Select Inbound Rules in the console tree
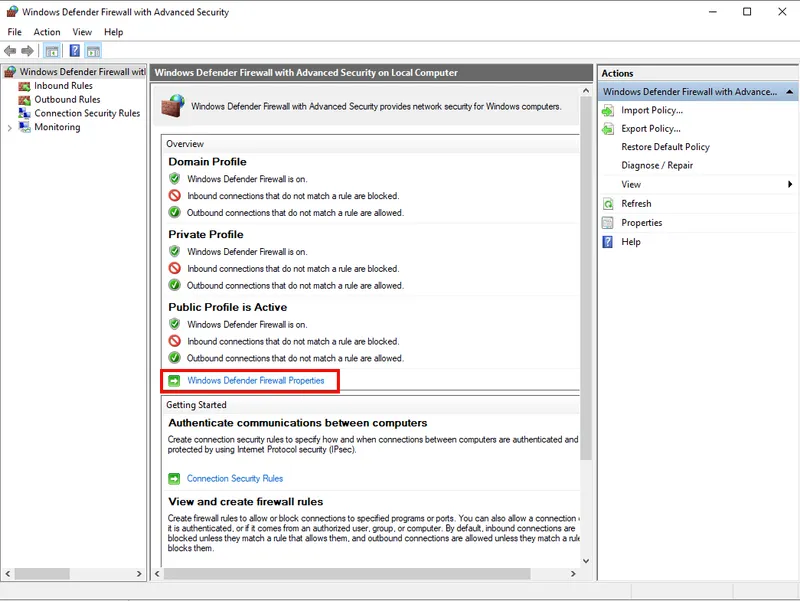The height and width of the screenshot is (601, 800). 63,86
